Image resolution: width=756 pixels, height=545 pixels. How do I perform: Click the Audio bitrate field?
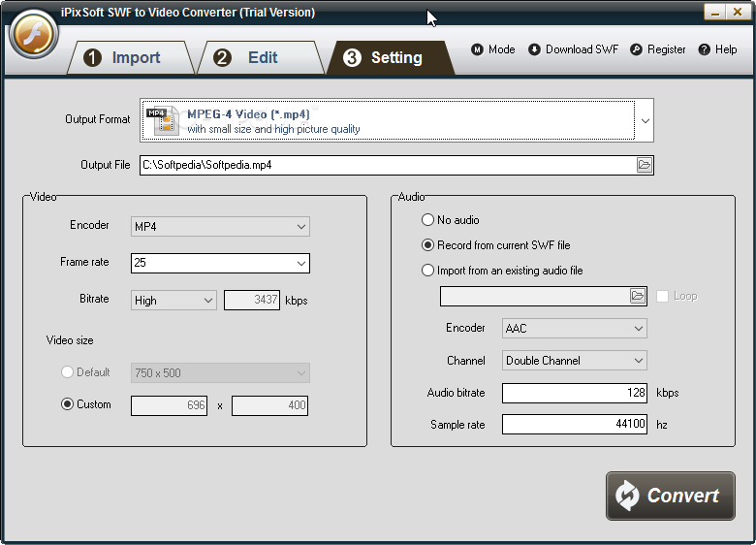[x=574, y=393]
